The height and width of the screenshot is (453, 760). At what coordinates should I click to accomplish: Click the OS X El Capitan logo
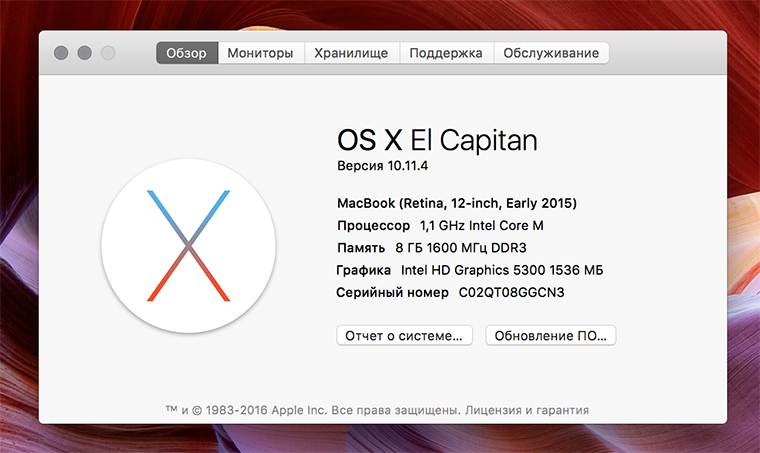click(x=189, y=246)
